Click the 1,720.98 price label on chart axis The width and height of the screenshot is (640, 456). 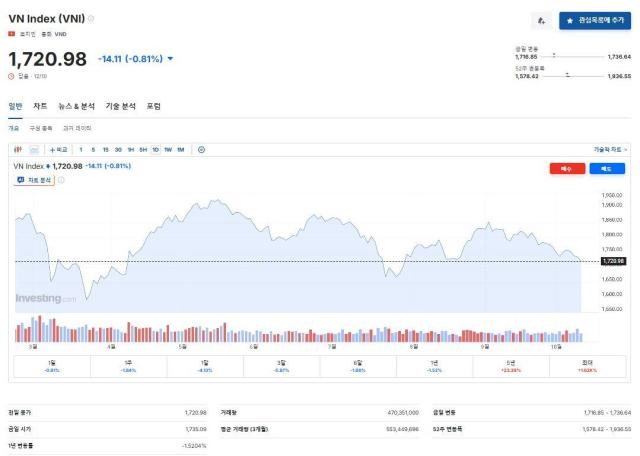[x=613, y=261]
